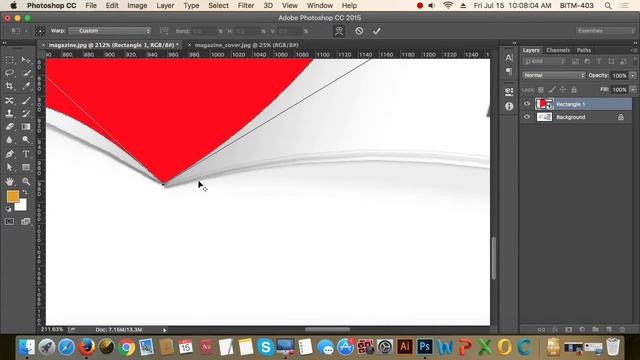Click the horizontal canvas scrollbar
Viewport: 640px width, 360px height.
pos(327,330)
